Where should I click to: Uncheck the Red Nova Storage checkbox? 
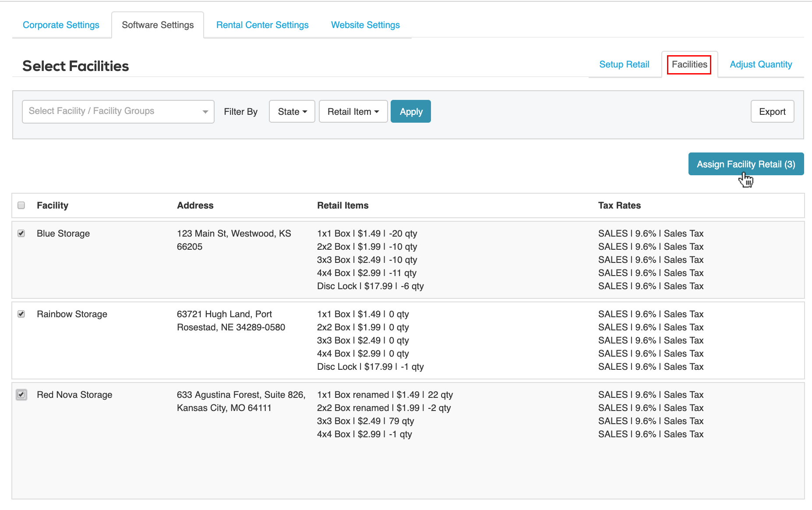coord(21,394)
